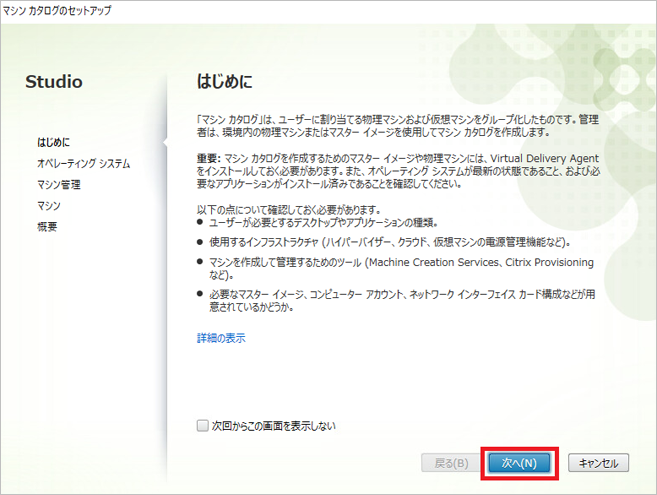The height and width of the screenshot is (495, 657).
Task: Cancel setup with キャンセル button
Action: pos(598,463)
